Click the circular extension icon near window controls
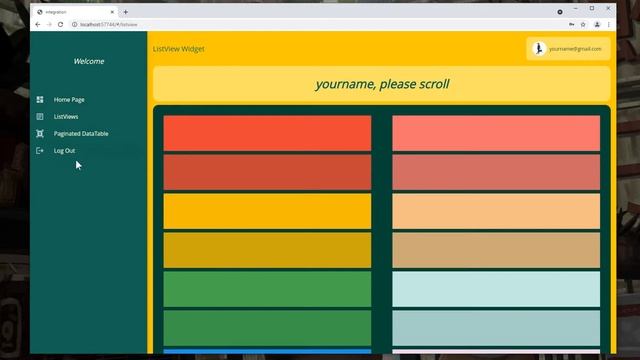 [560, 12]
